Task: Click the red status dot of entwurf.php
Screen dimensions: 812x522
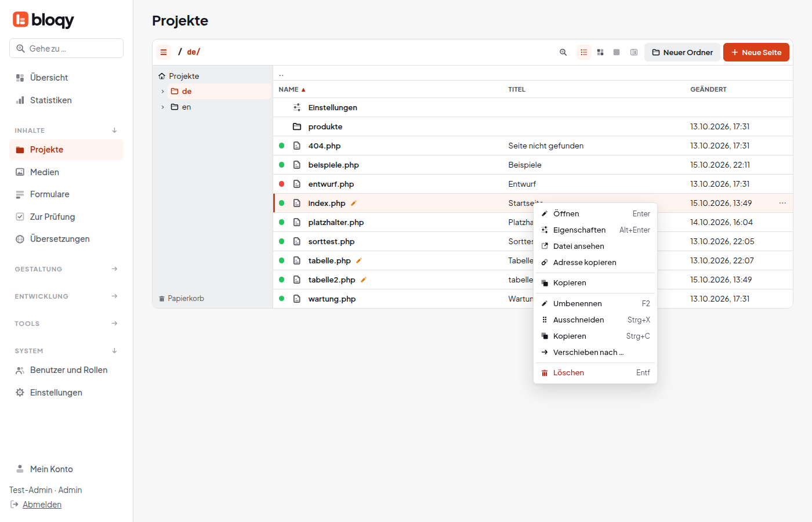Action: [282, 184]
